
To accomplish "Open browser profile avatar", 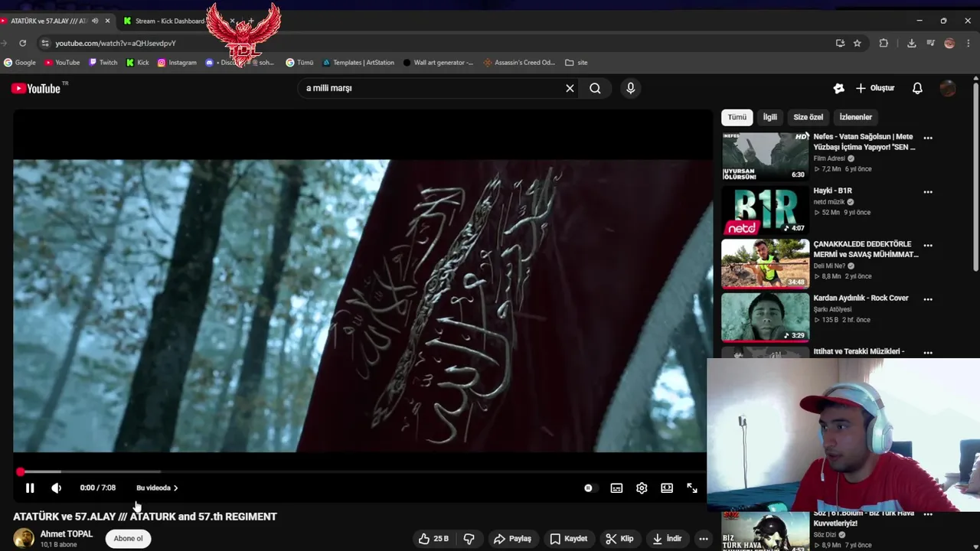I will [x=949, y=43].
